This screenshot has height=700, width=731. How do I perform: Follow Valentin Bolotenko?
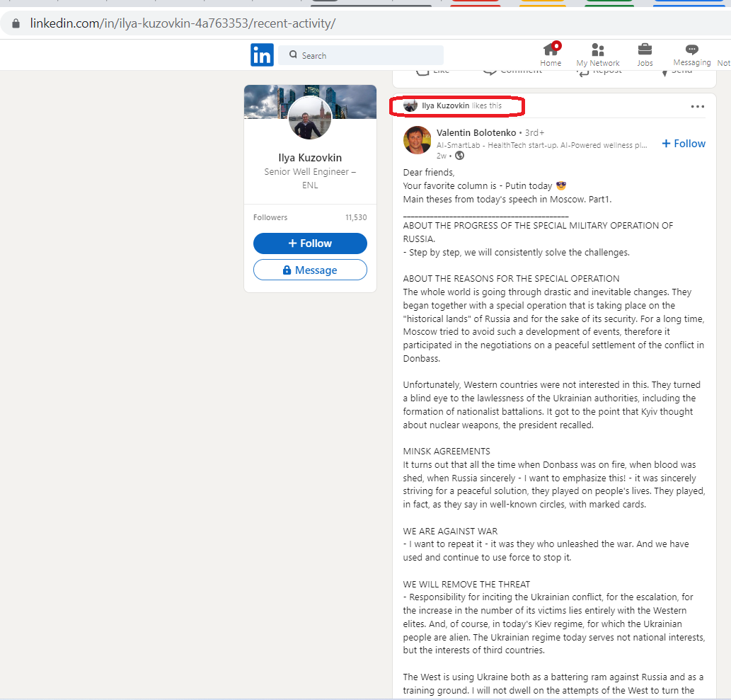pyautogui.click(x=684, y=144)
